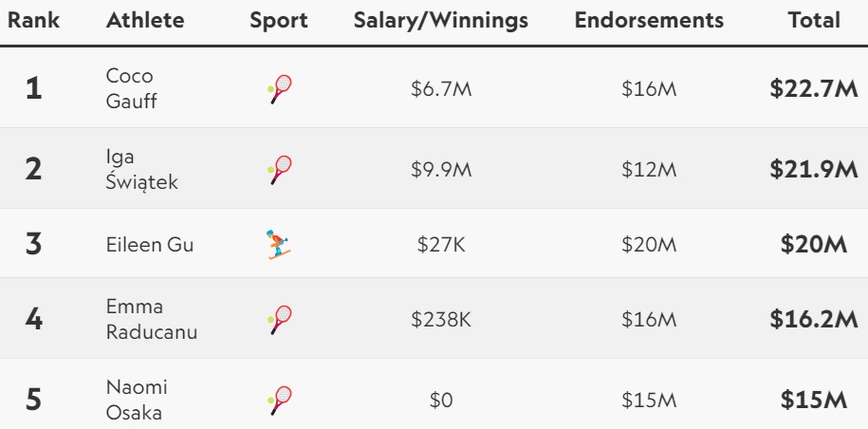Screen dimensions: 868x429
Task: Select athlete name Emma Raducanu
Action: click(x=151, y=320)
